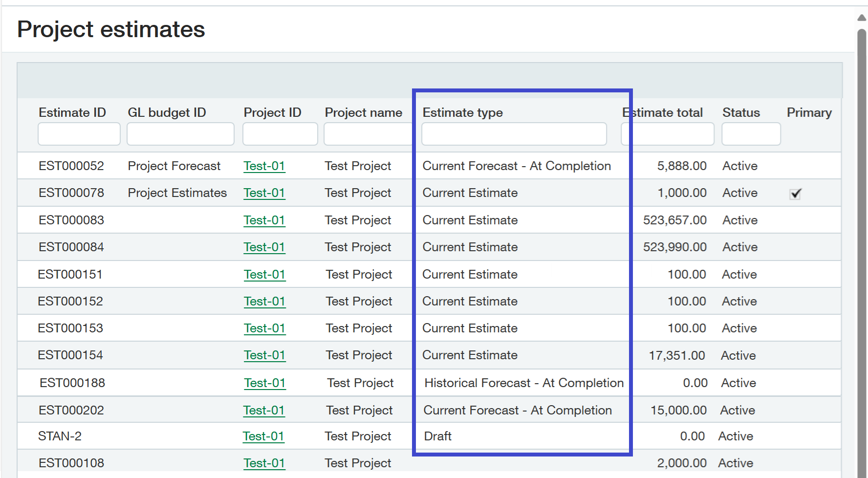The width and height of the screenshot is (868, 478).
Task: Select the EST000108 estimate ID cell
Action: pyautogui.click(x=71, y=463)
